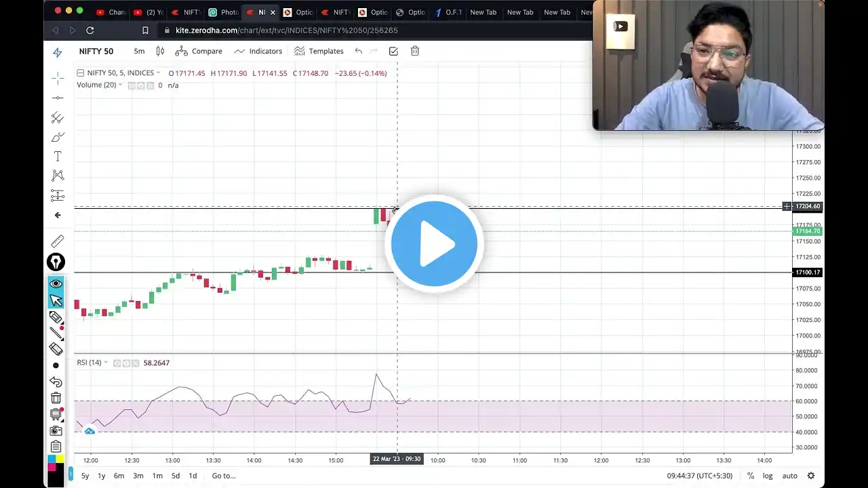
Task: Click the cloud badge on the RSI pane
Action: (90, 430)
